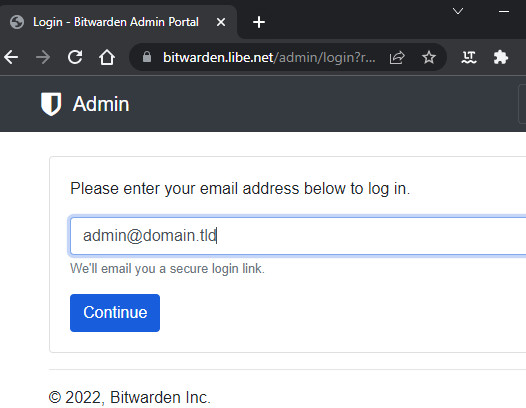Focus the email field containing admin@domain.tld
The image size is (526, 408).
pos(298,236)
